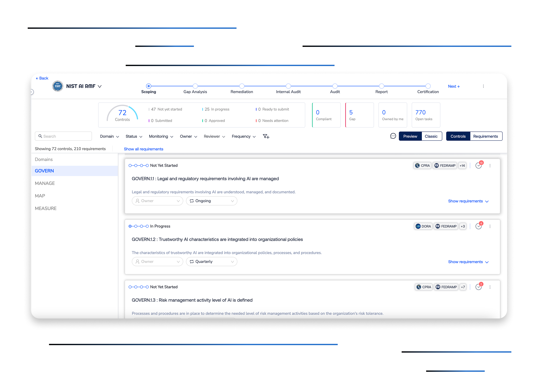This screenshot has height=392, width=538.
Task: Expand the Domain filter dropdown
Action: point(109,136)
